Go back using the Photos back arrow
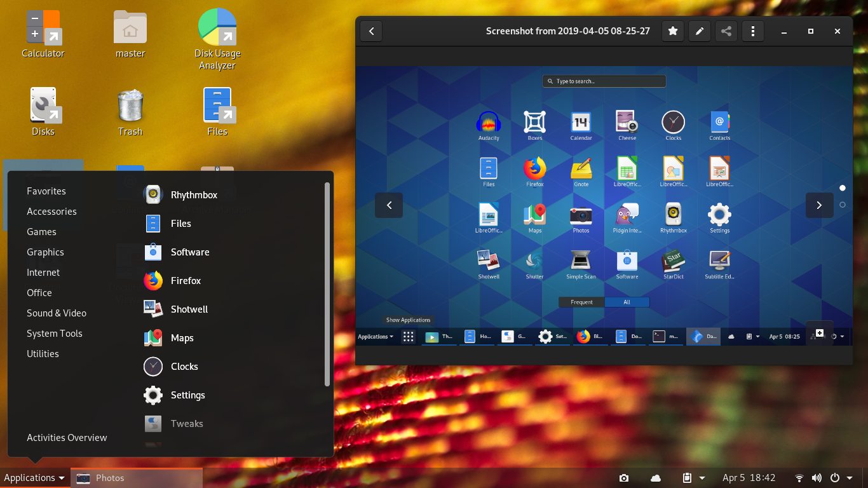 371,30
